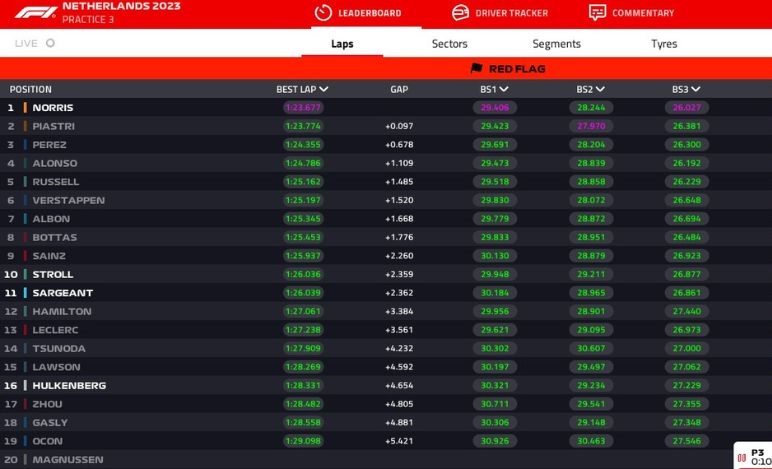Screen dimensions: 772x469
Task: Click the Driver Tracker car icon
Action: tap(460, 13)
